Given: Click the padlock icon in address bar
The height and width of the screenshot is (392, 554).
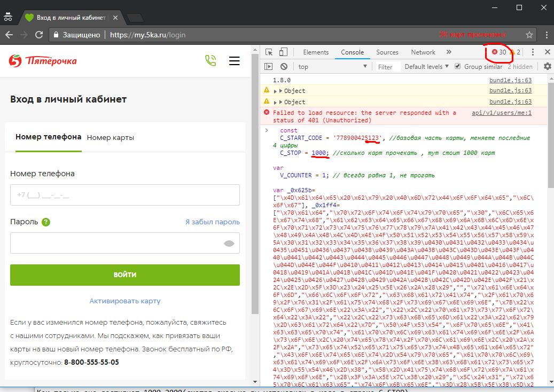Looking at the screenshot, I should pos(56,35).
